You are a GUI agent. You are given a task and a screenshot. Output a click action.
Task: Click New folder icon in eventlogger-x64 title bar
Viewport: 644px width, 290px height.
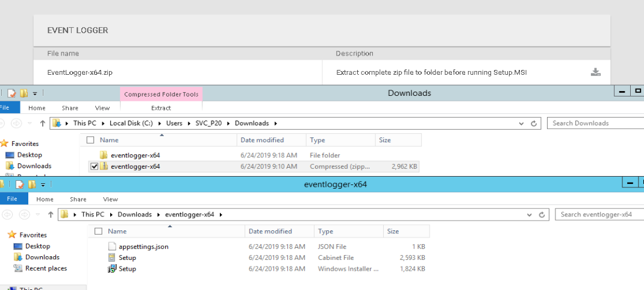[31, 184]
